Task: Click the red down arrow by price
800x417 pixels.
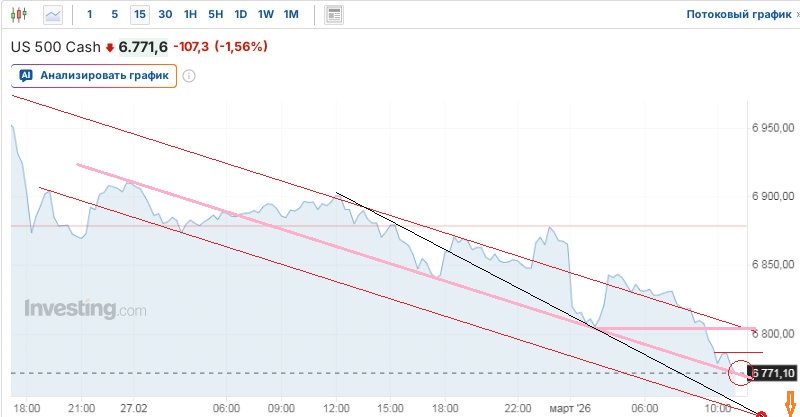Action: [110, 47]
